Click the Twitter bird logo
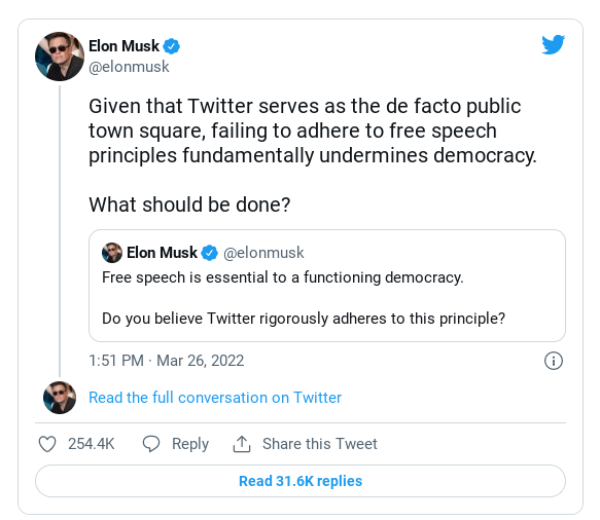 (x=553, y=44)
